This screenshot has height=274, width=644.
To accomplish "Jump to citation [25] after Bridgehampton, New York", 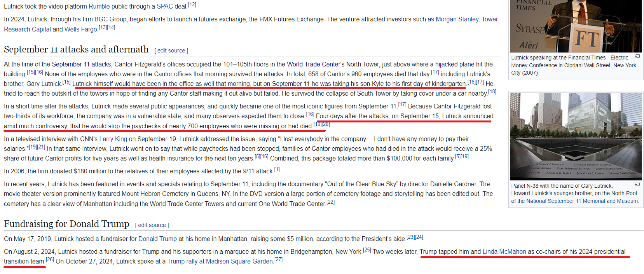I will point(367,250).
